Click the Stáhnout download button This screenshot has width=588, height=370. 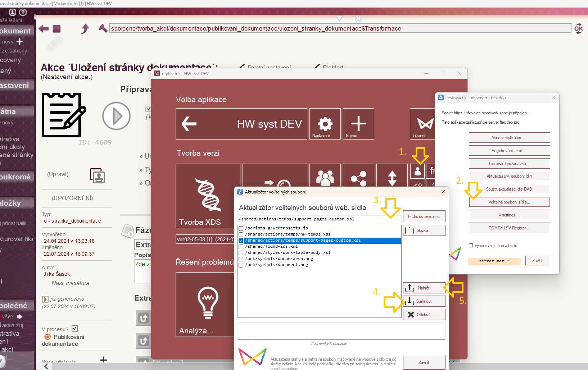pyautogui.click(x=424, y=301)
